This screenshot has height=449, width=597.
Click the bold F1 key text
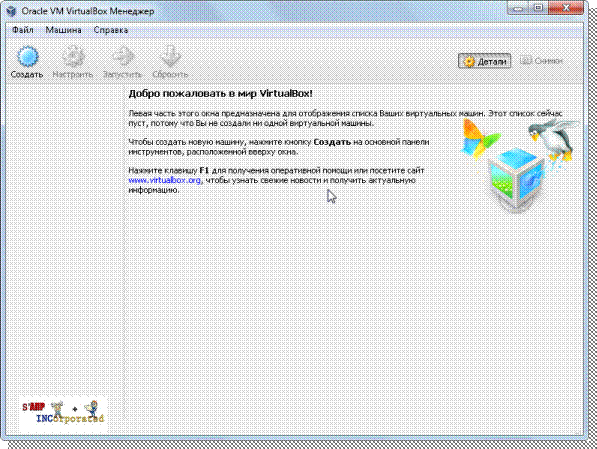point(204,171)
